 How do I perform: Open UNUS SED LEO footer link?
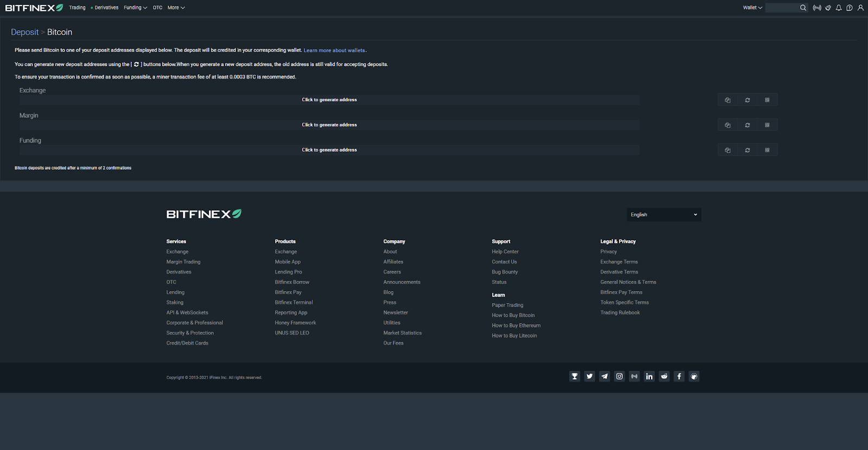tap(292, 333)
